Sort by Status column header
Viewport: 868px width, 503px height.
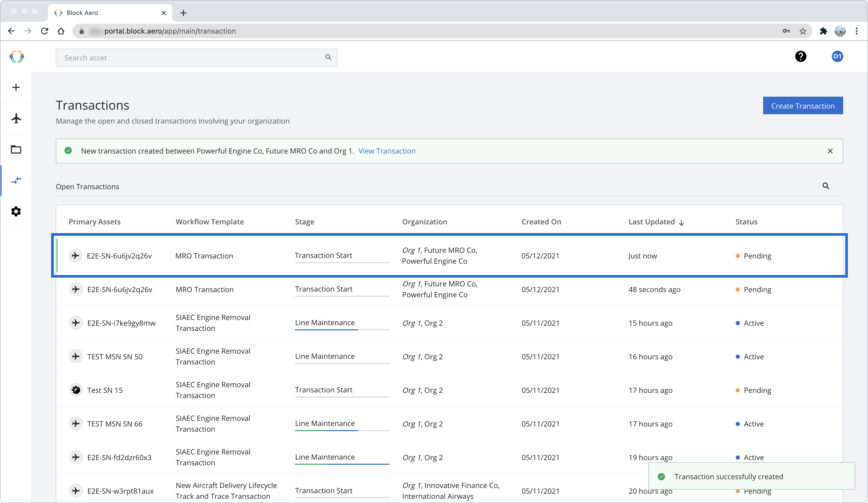(x=746, y=222)
